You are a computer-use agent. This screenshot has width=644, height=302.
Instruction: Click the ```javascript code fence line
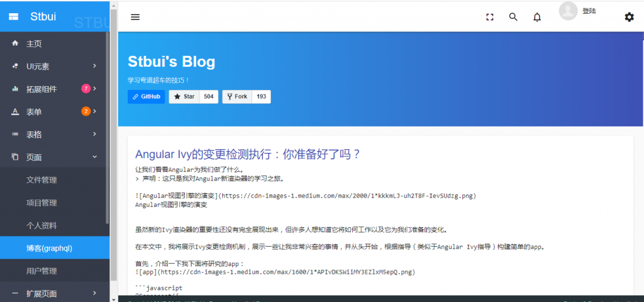click(x=158, y=288)
